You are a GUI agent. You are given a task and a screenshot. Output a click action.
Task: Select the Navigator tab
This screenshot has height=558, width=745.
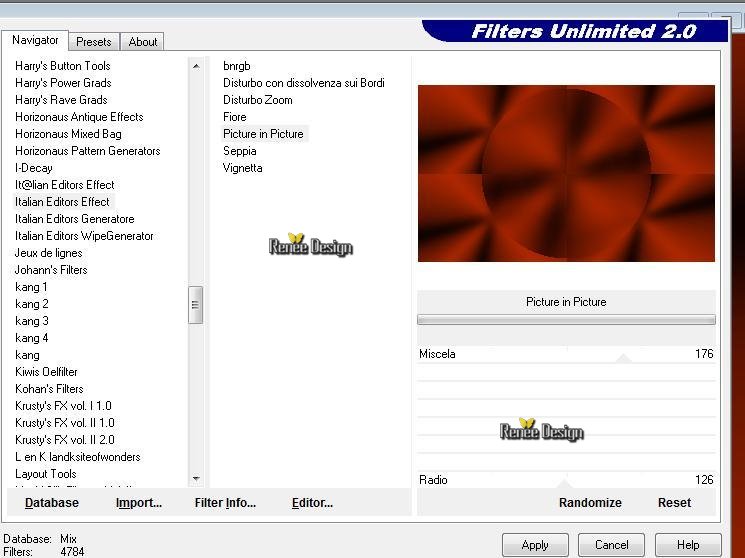point(35,40)
